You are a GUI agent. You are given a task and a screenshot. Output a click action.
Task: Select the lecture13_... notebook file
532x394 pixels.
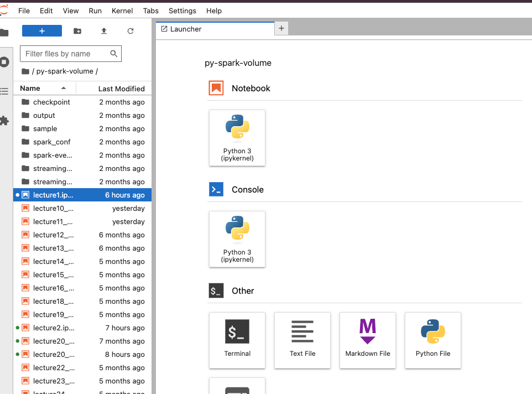[x=82, y=248]
